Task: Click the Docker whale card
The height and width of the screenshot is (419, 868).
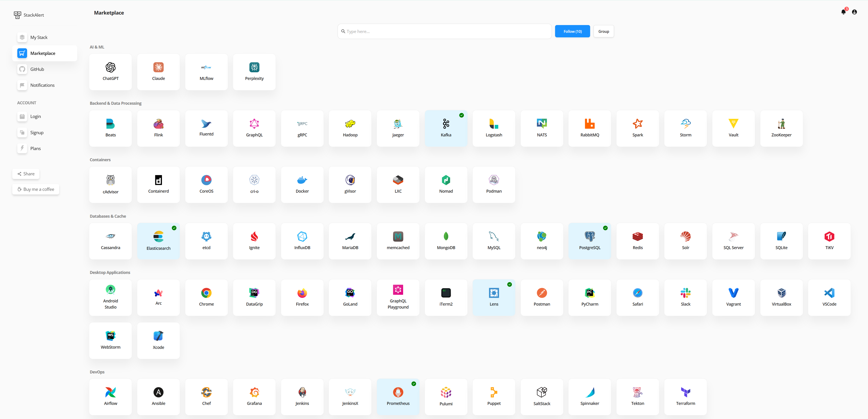Action: 302,185
